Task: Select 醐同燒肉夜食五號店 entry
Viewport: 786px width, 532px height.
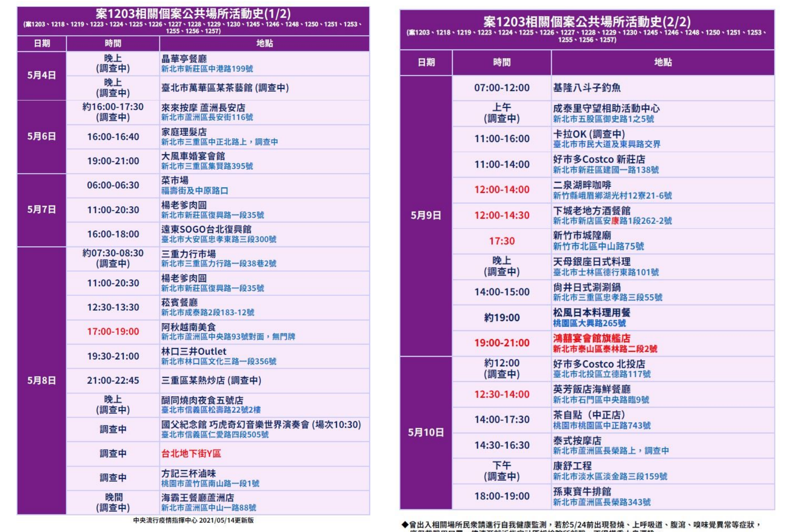Action: click(202, 400)
